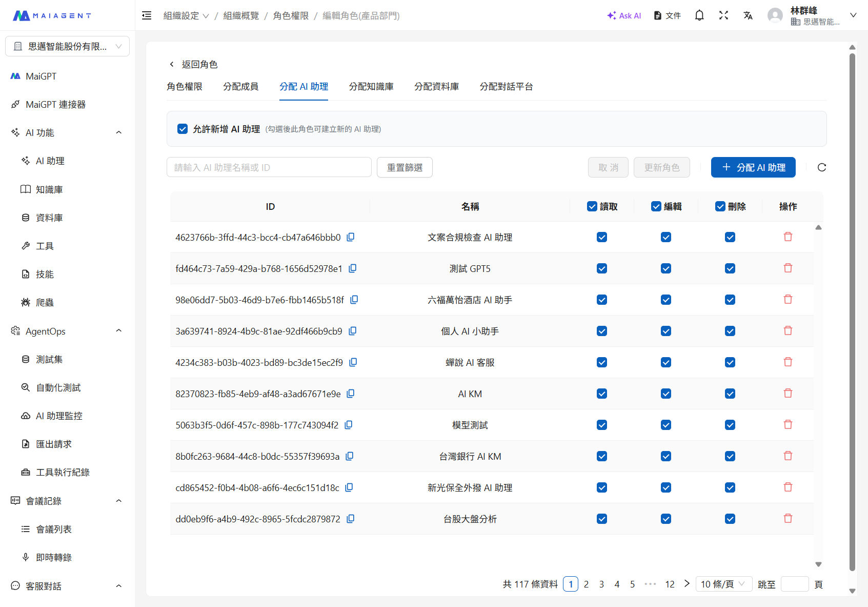Click the notification bell icon

coord(699,15)
